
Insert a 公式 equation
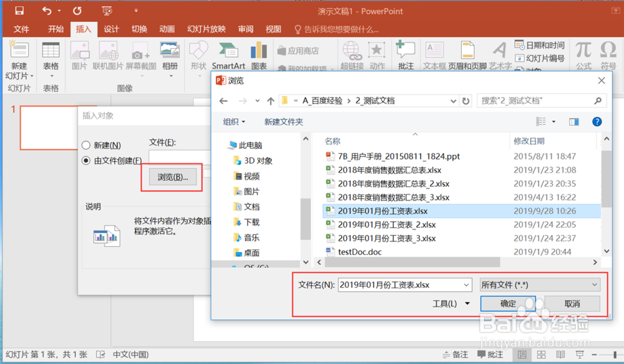pyautogui.click(x=583, y=51)
